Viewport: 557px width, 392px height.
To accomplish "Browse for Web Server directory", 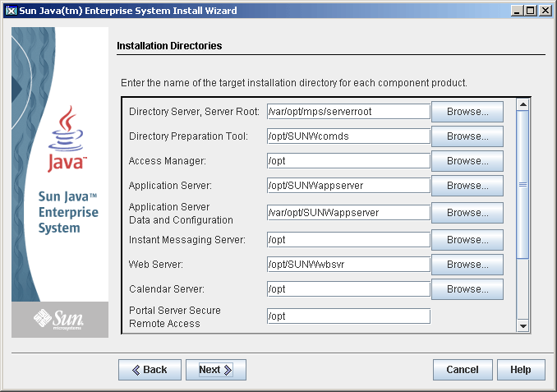I will (467, 265).
